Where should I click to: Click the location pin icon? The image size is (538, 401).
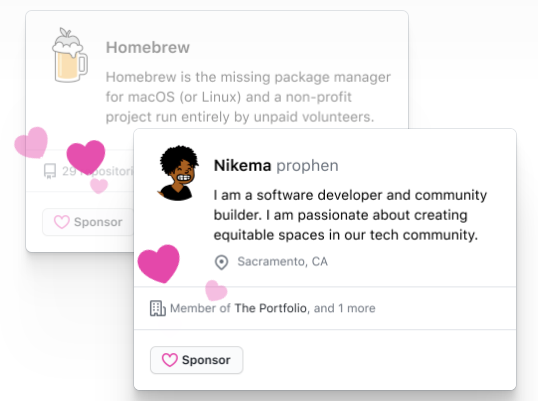[221, 262]
